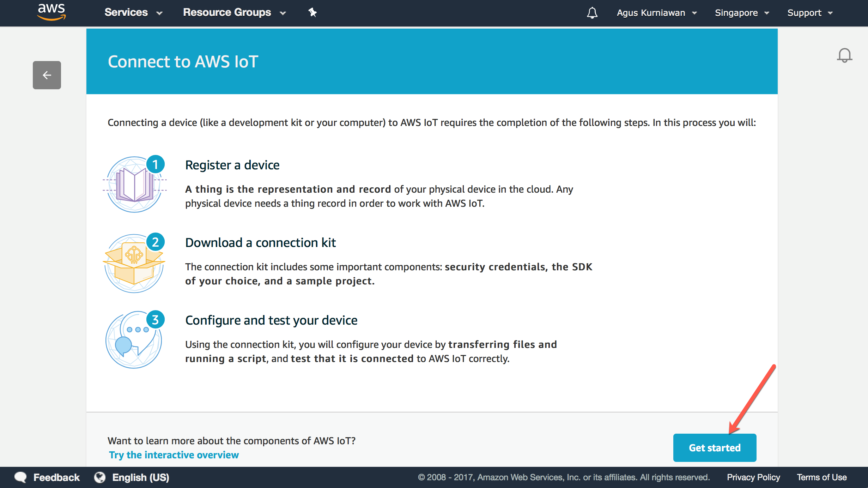This screenshot has width=868, height=488.
Task: Click the Feedback speech bubble icon
Action: 20,477
